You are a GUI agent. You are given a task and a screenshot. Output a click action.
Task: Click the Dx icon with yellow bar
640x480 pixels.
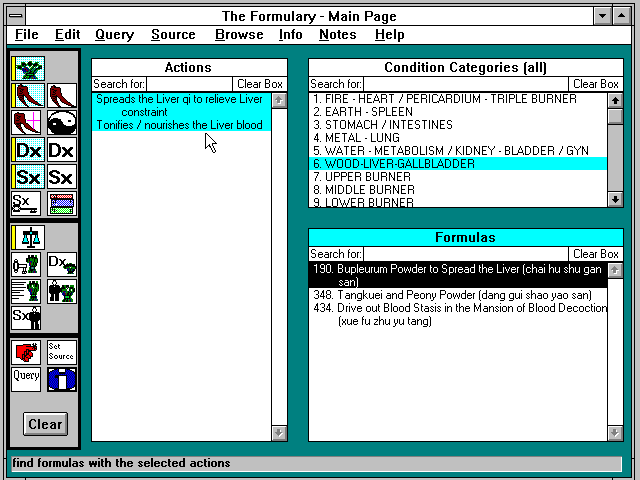pos(28,150)
